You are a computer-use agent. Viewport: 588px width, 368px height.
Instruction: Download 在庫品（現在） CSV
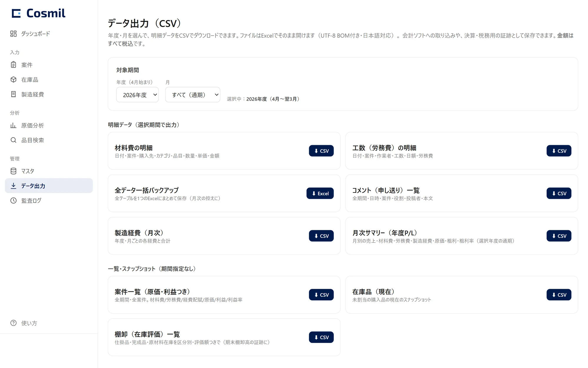(x=559, y=295)
